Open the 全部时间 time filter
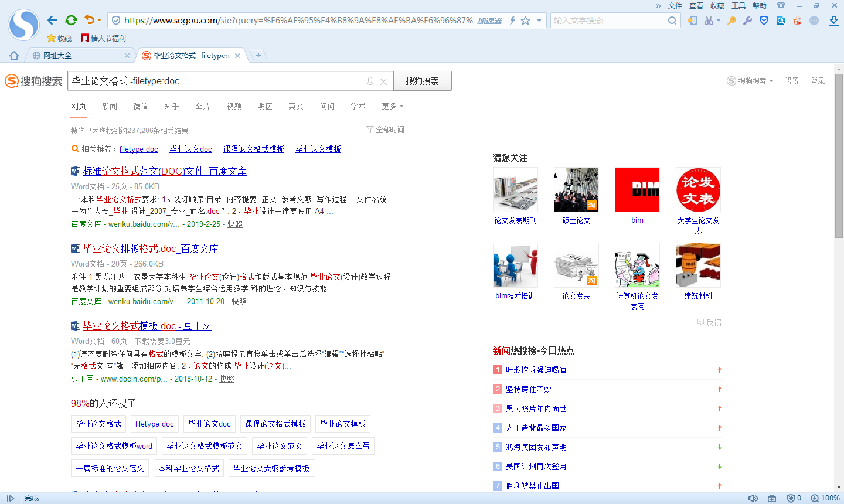The height and width of the screenshot is (504, 844). click(385, 130)
